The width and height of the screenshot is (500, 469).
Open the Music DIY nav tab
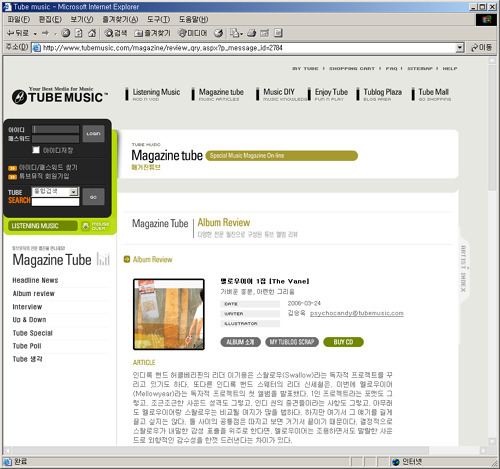point(281,94)
